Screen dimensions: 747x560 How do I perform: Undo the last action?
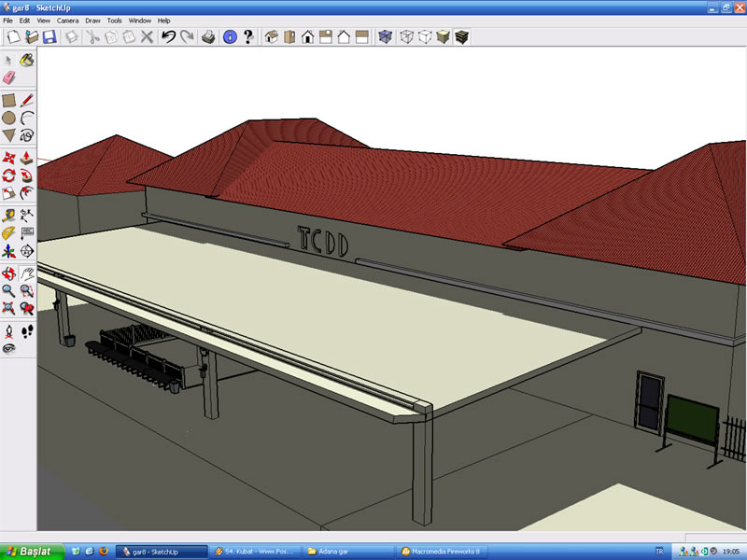(168, 36)
